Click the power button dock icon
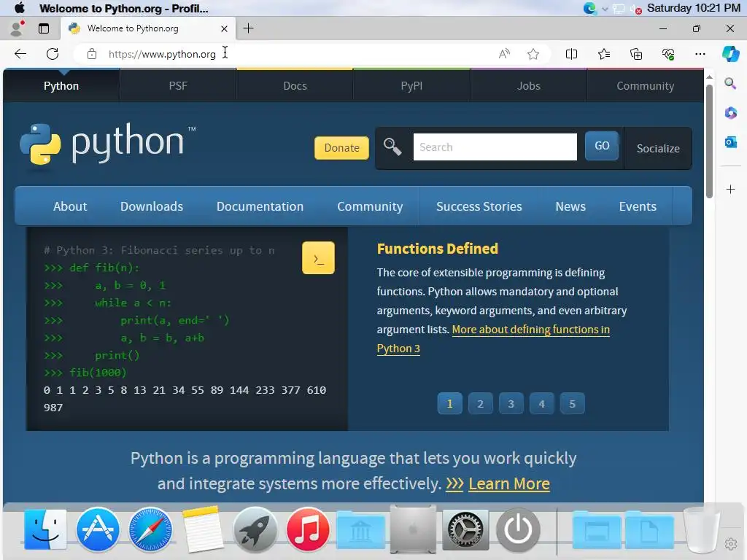Viewport: 747px width, 560px height. point(518,529)
